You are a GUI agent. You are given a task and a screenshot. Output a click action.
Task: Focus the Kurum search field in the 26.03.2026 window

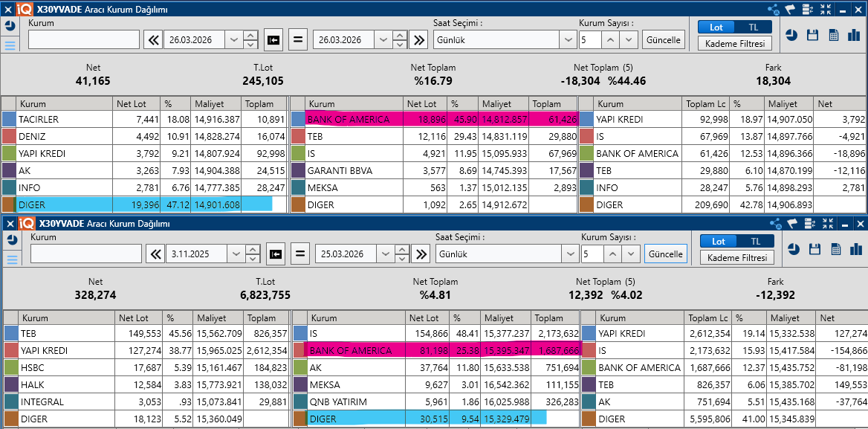pos(84,40)
